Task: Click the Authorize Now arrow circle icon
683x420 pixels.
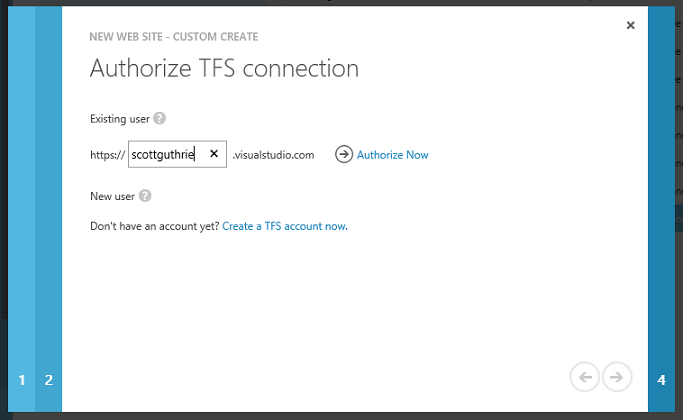Action: click(344, 154)
